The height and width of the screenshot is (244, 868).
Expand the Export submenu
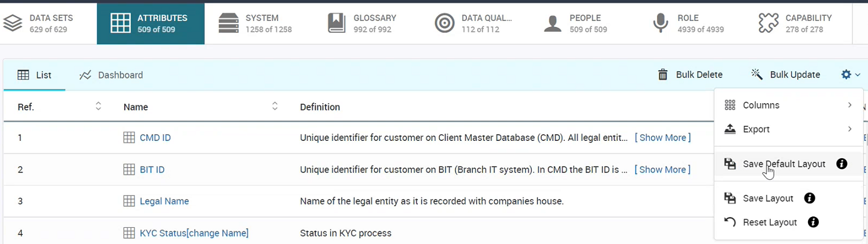coord(789,129)
